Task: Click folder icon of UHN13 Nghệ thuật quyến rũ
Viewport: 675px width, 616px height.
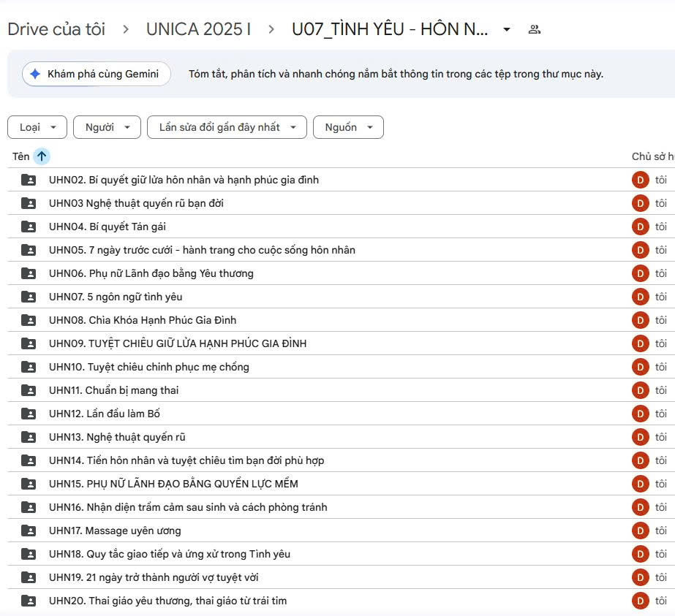Action: click(29, 437)
